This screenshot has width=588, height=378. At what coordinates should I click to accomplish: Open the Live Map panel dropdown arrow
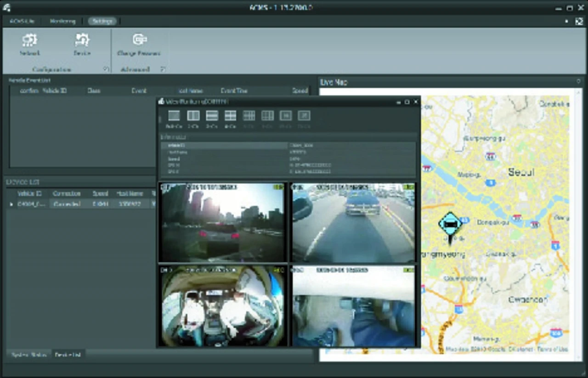click(x=578, y=82)
